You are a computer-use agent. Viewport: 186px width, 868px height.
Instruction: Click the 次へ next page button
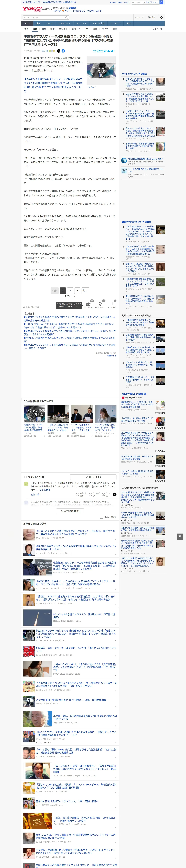click(x=85, y=290)
